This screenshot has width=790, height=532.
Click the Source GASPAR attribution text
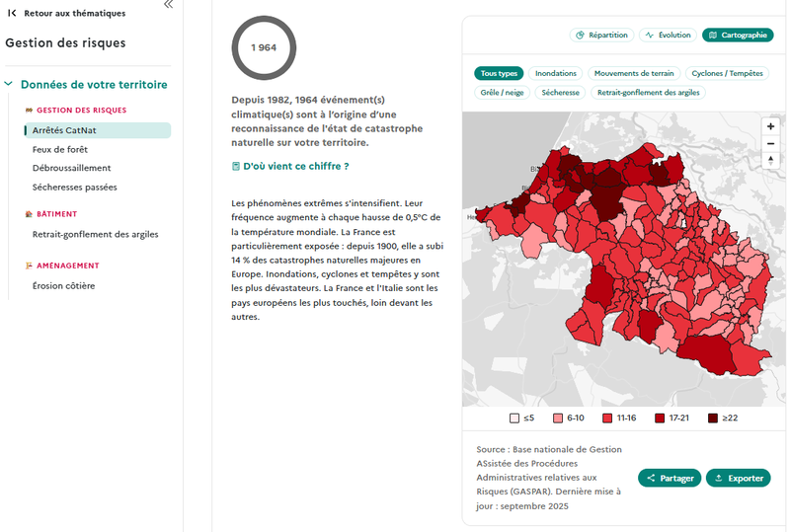pyautogui.click(x=549, y=478)
